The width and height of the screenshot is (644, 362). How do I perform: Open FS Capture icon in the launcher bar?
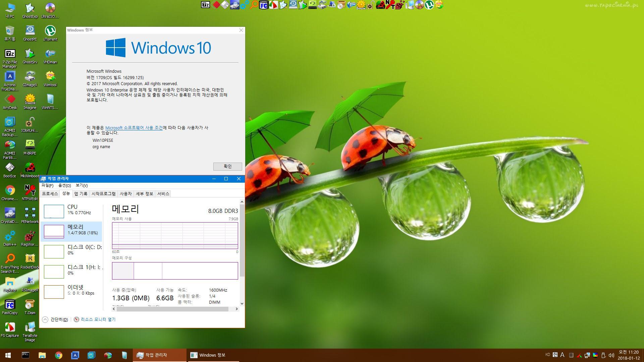[x=273, y=5]
